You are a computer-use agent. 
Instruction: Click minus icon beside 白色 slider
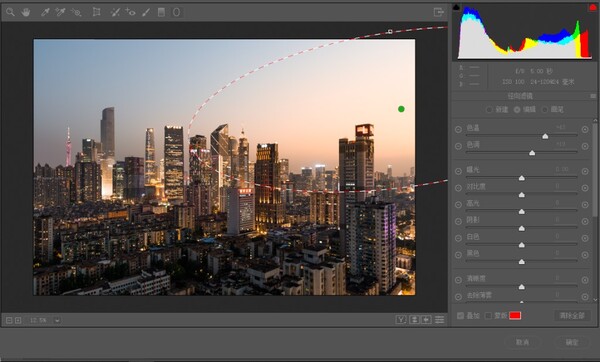458,238
